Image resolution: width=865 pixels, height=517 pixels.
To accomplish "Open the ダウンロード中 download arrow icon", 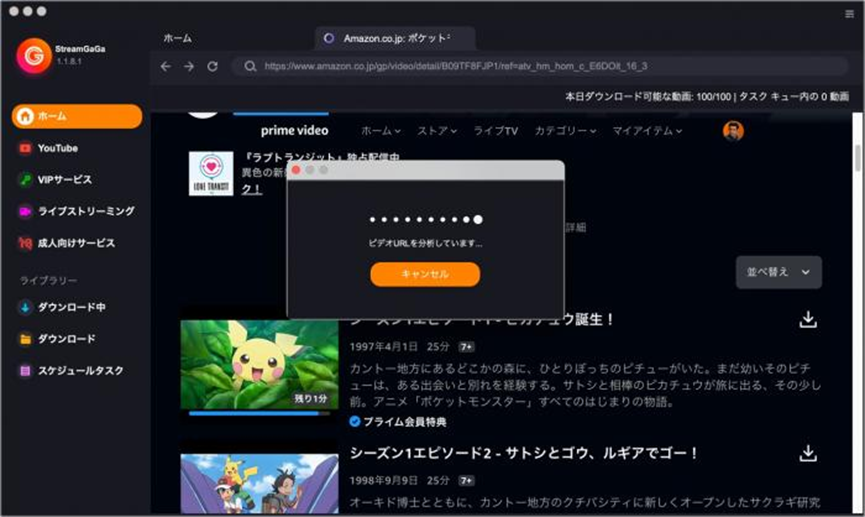I will pyautogui.click(x=25, y=307).
